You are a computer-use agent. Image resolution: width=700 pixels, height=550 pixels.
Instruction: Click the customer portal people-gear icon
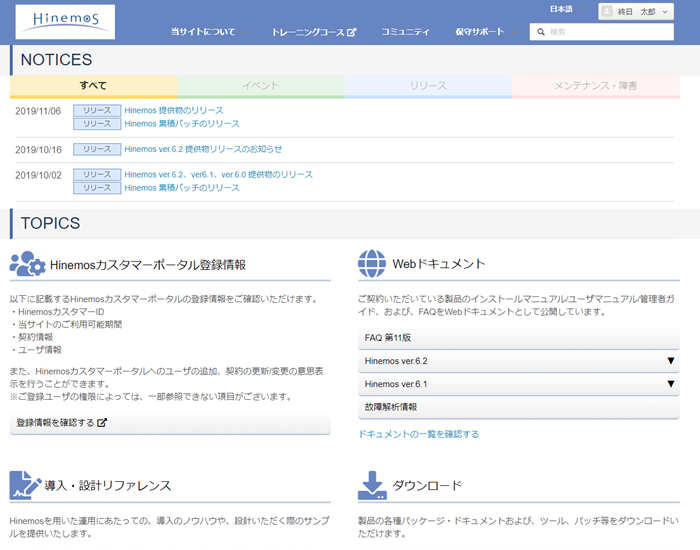(x=27, y=263)
